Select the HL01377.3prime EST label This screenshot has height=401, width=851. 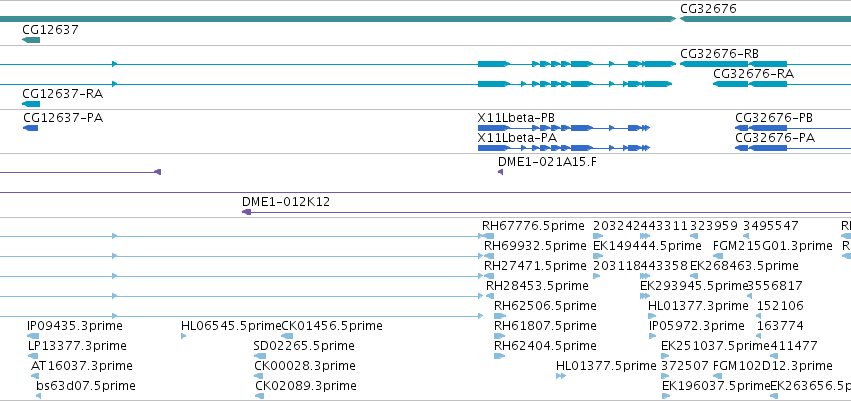coord(698,305)
